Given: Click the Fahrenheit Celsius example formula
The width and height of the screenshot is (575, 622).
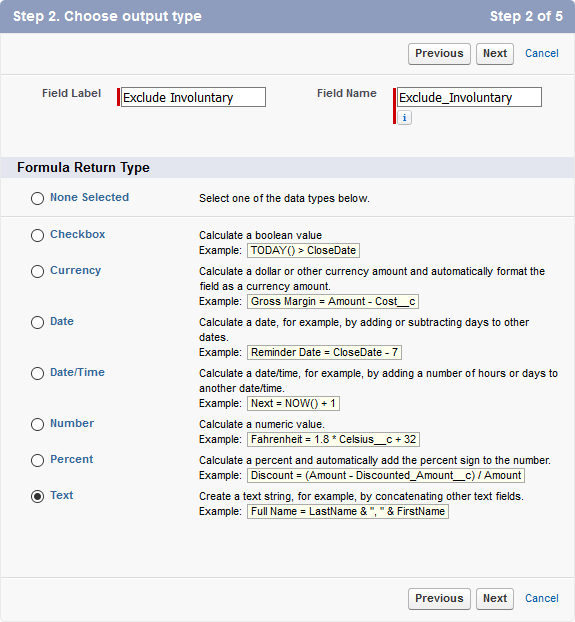Looking at the screenshot, I should pyautogui.click(x=333, y=440).
